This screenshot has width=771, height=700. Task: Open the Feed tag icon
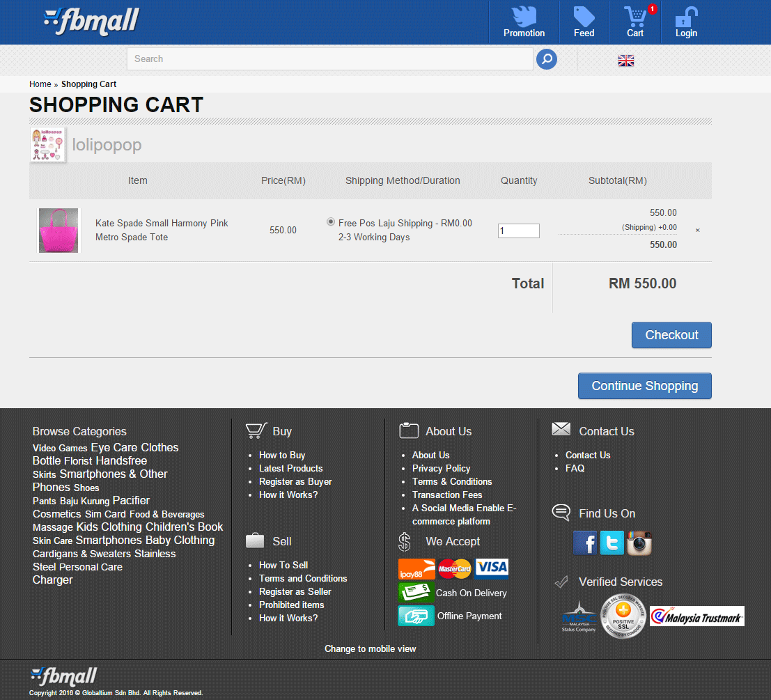(584, 17)
